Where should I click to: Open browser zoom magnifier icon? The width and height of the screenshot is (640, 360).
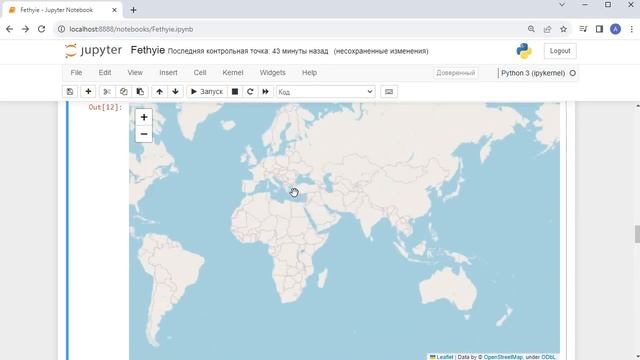point(531,29)
